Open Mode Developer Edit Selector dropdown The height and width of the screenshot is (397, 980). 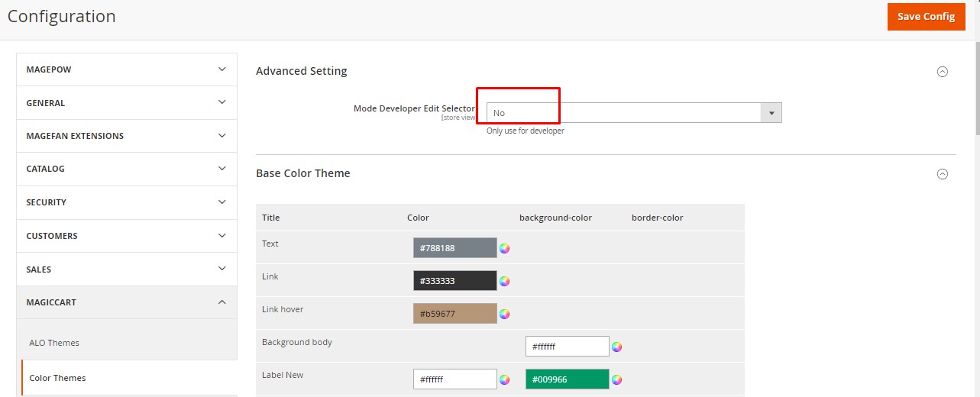coord(634,113)
